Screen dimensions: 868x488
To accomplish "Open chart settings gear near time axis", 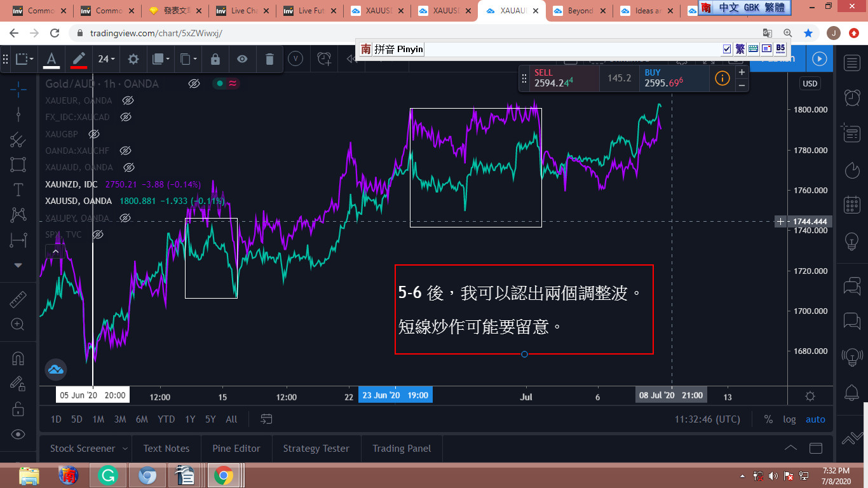I will [x=810, y=396].
